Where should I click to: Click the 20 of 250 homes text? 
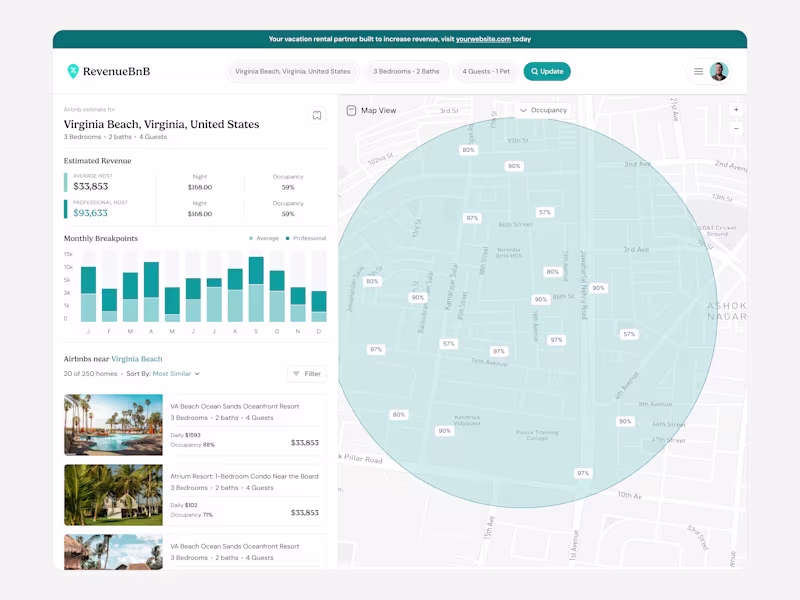tap(90, 373)
